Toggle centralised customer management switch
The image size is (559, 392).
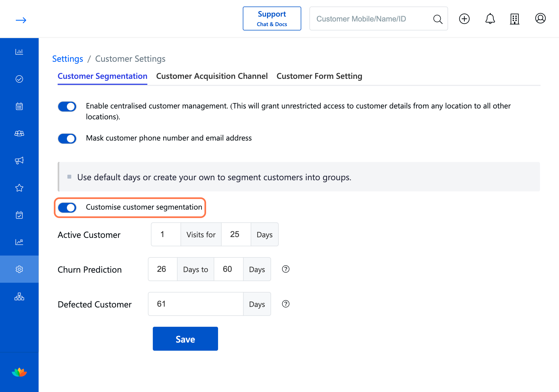coord(67,107)
